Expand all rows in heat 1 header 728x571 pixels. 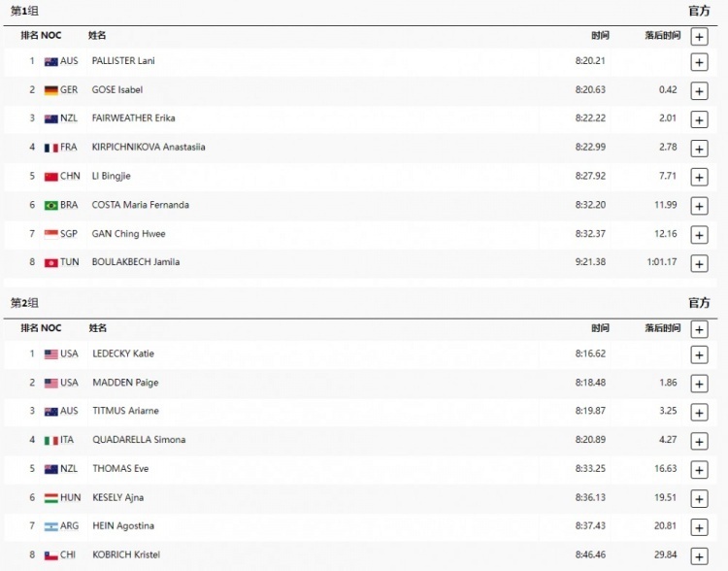coord(699,37)
